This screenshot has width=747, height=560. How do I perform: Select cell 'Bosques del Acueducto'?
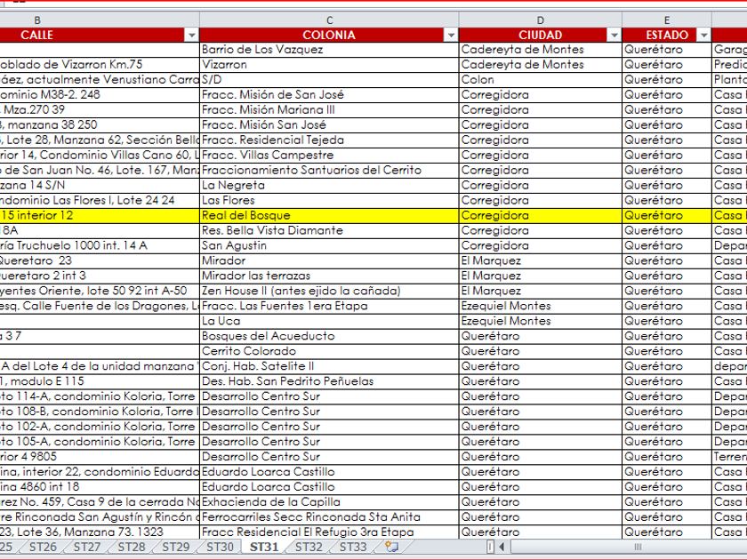pyautogui.click(x=329, y=336)
